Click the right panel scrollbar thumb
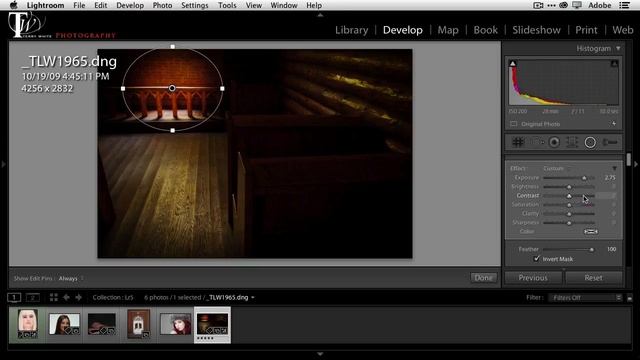Screen dimensions: 640x360 629,160
